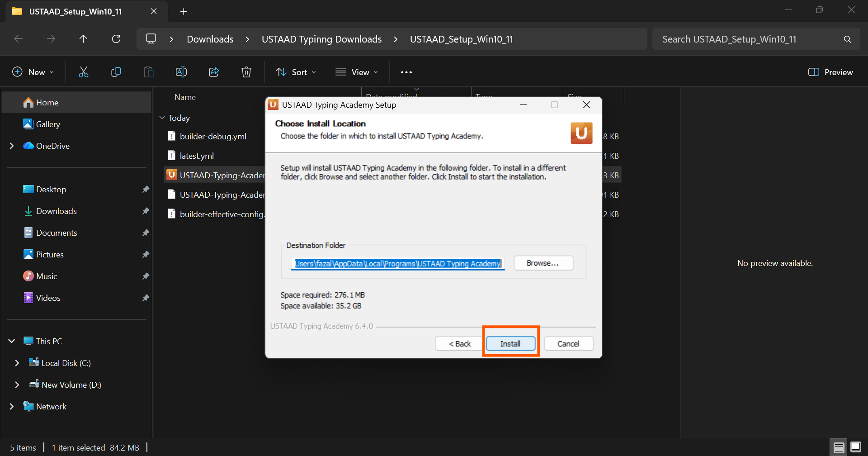Toggle the Preview pane
Viewport: 868px width, 456px height.
point(830,72)
